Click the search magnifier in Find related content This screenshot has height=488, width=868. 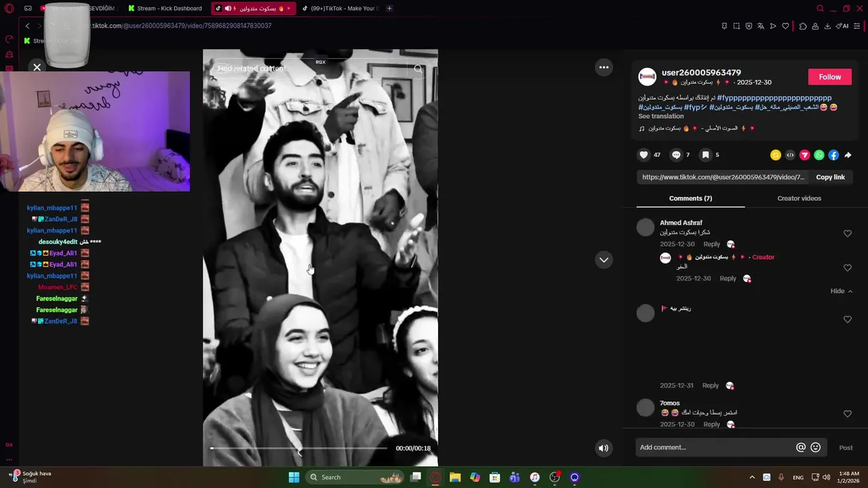(x=418, y=68)
